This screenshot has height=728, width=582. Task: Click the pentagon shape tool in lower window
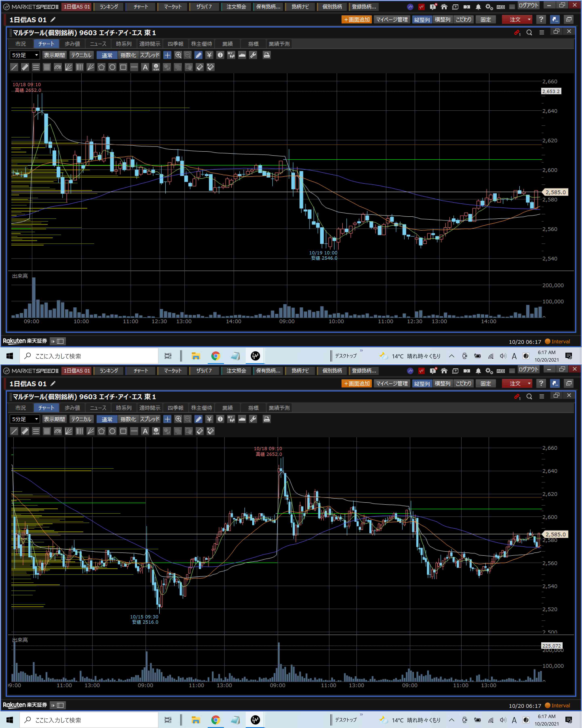[x=101, y=431]
